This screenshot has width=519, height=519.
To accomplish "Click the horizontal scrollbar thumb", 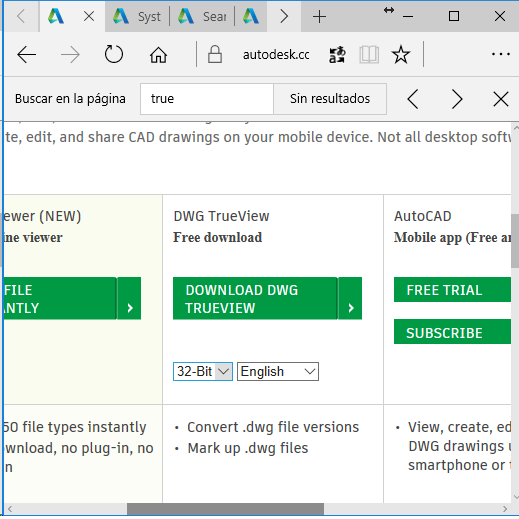I will [x=225, y=509].
